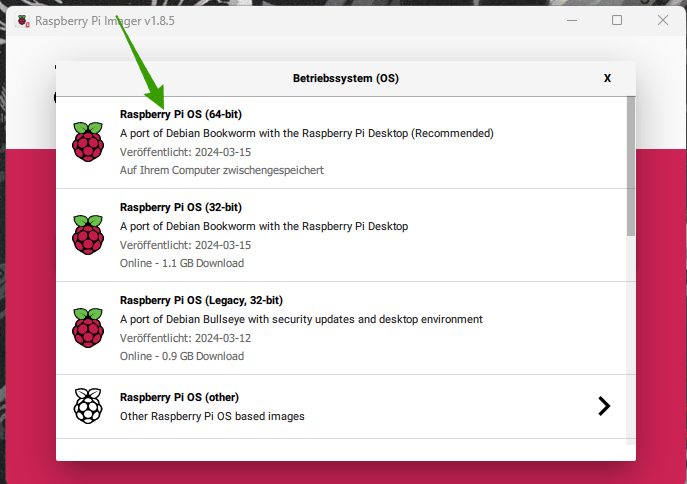Click the raspberry icon for Raspberry Pi OS (32-bit)
The height and width of the screenshot is (484, 687).
tap(88, 235)
